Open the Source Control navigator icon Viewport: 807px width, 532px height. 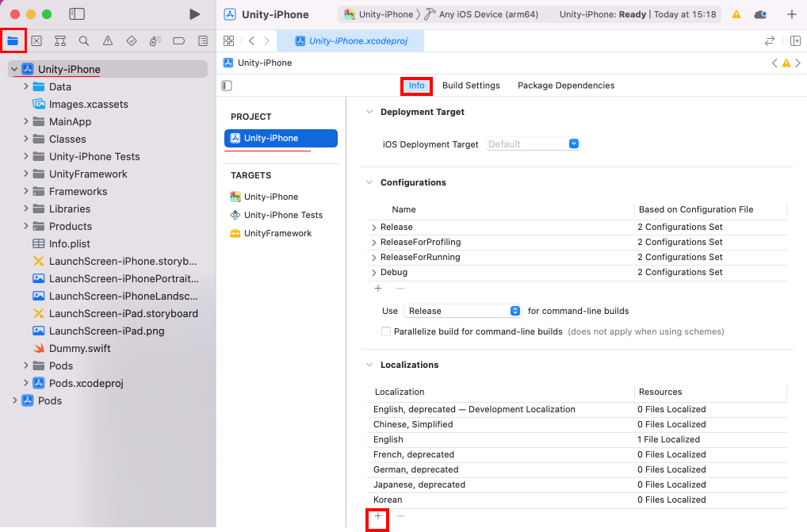(x=36, y=40)
